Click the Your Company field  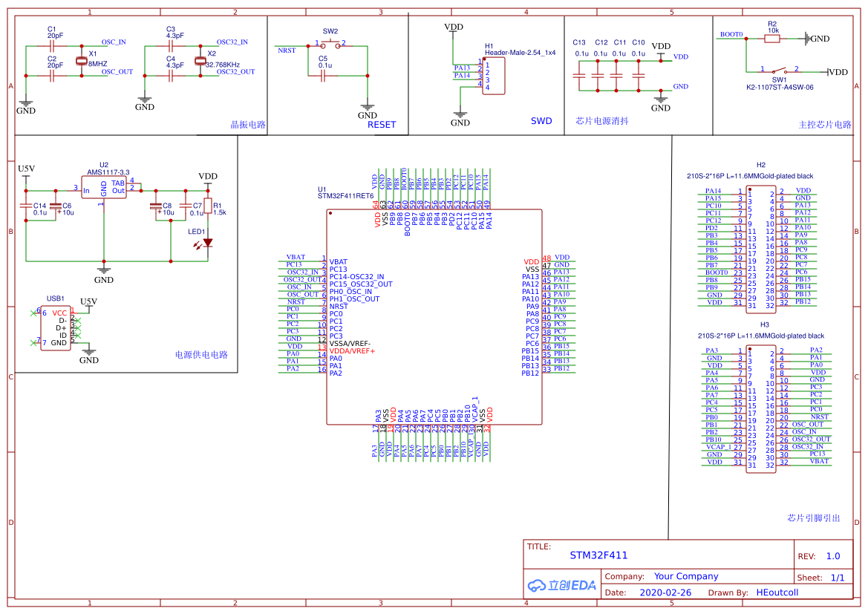pyautogui.click(x=686, y=576)
